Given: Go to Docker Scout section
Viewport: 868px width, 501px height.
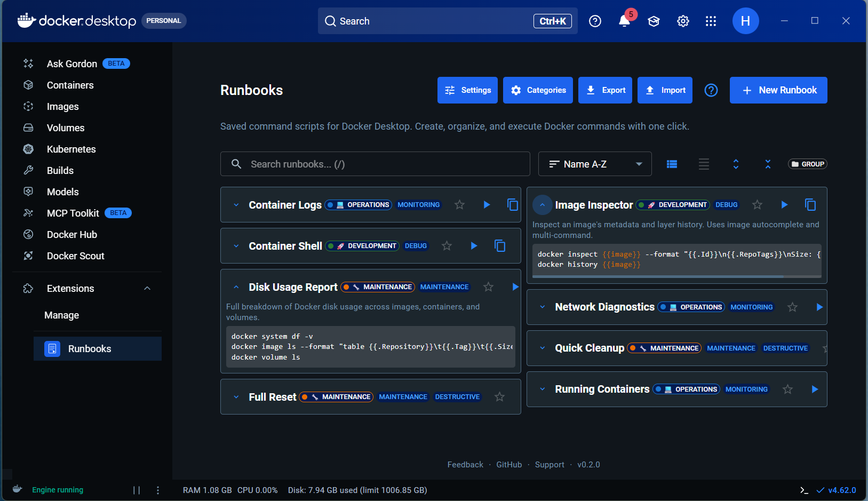Looking at the screenshot, I should tap(75, 256).
